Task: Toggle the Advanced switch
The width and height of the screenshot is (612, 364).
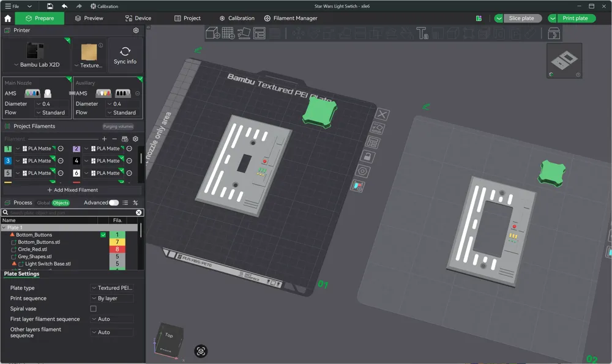Action: click(x=114, y=203)
